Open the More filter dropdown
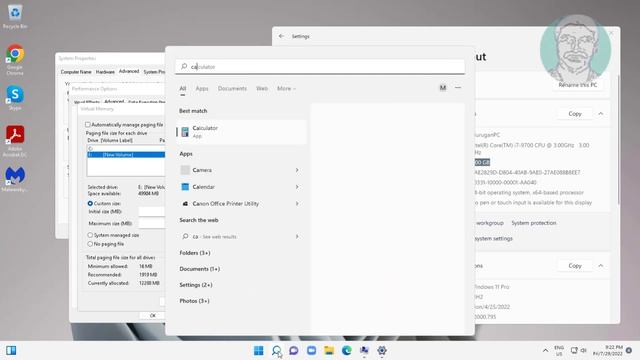Image resolution: width=640 pixels, height=360 pixels. click(x=286, y=88)
